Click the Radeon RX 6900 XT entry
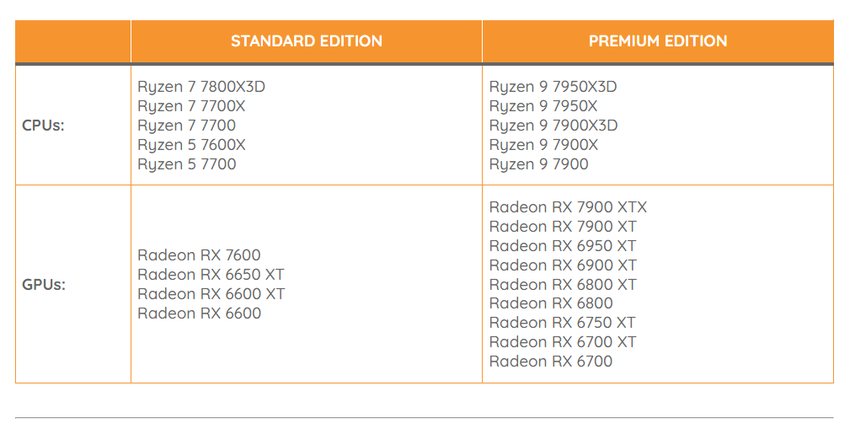850x445 pixels. click(563, 265)
